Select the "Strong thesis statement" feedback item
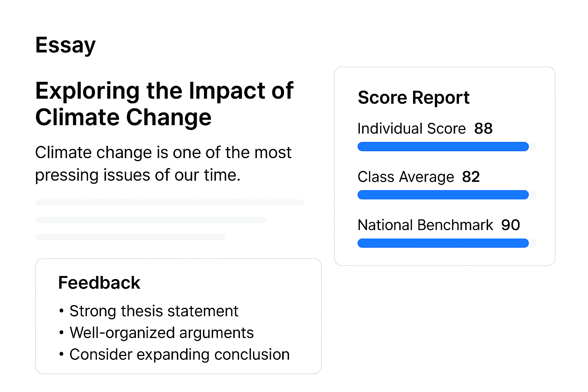This screenshot has width=588, height=392. [154, 311]
